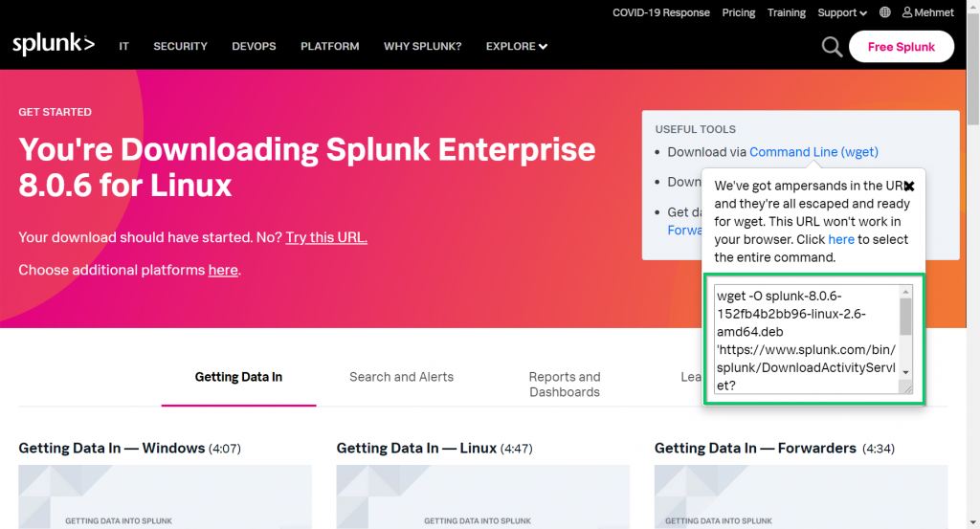Screen dimensions: 980x529
Task: Open the Mehmet user account menu
Action: coord(928,12)
